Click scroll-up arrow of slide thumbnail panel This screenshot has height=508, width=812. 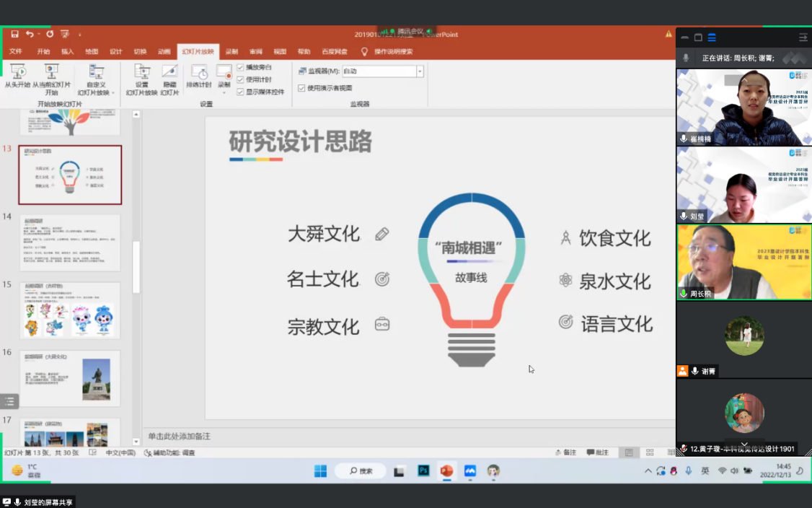(x=136, y=114)
